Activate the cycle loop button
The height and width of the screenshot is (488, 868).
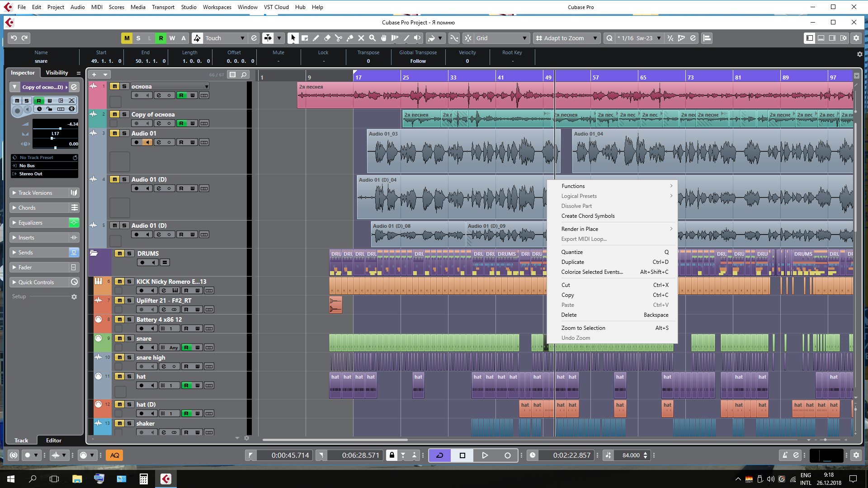pos(439,455)
